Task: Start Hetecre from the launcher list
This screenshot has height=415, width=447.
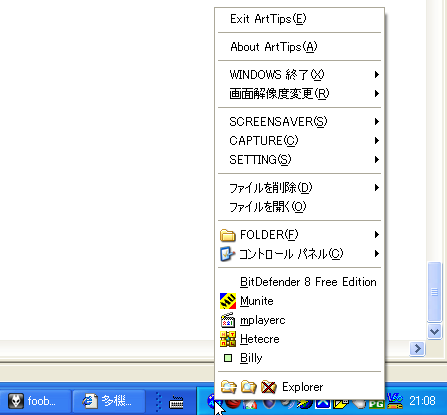Action: click(299, 339)
